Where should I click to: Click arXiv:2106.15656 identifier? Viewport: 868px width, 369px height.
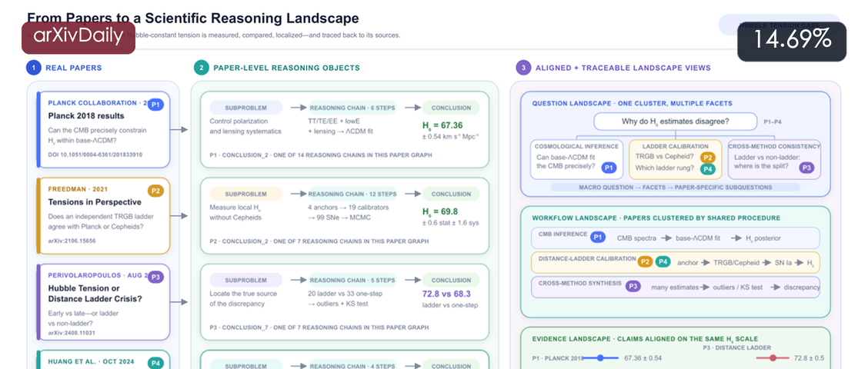click(x=72, y=241)
